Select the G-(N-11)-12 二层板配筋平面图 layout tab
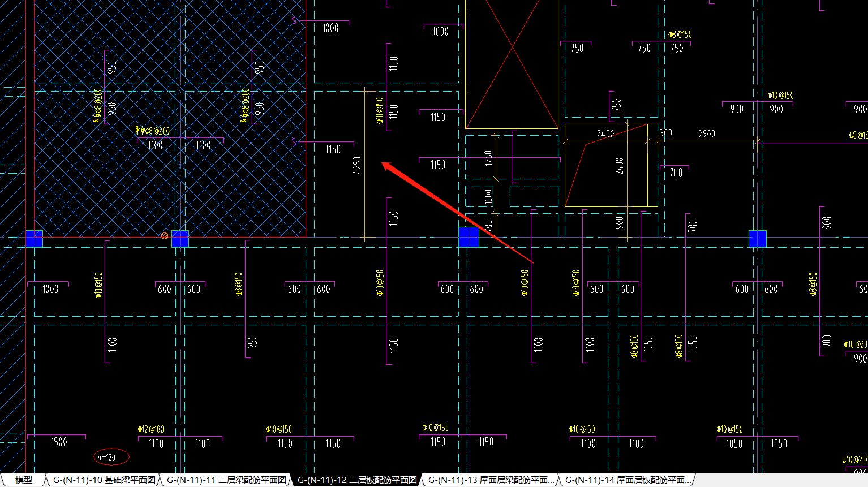This screenshot has height=487, width=868. pos(357,480)
